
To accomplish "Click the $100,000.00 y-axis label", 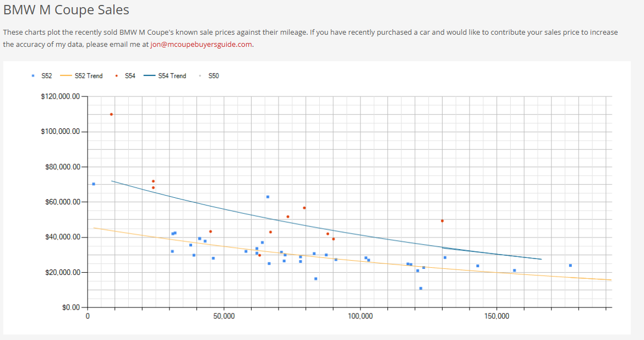I will (x=61, y=132).
